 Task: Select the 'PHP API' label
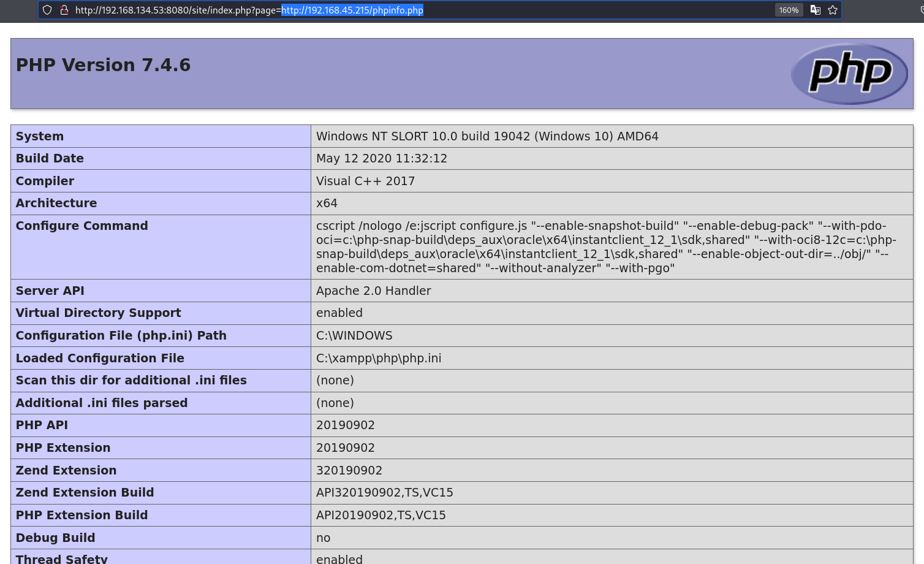pos(42,425)
